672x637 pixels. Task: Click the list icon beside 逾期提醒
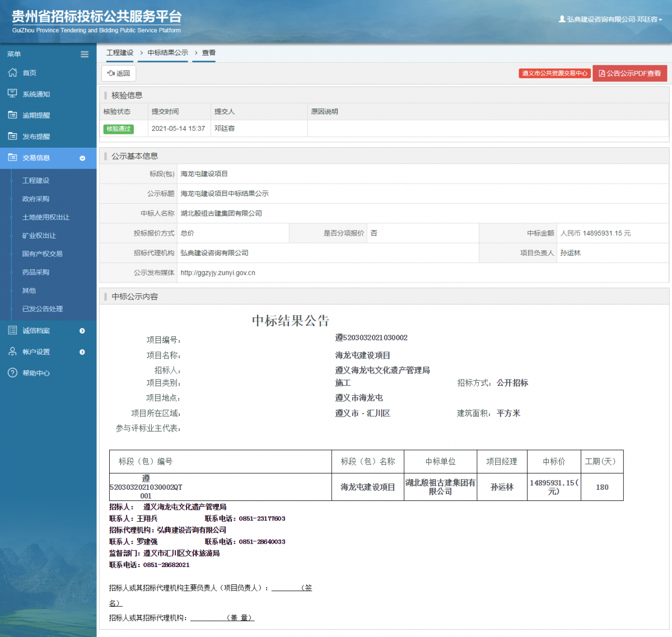click(12, 115)
